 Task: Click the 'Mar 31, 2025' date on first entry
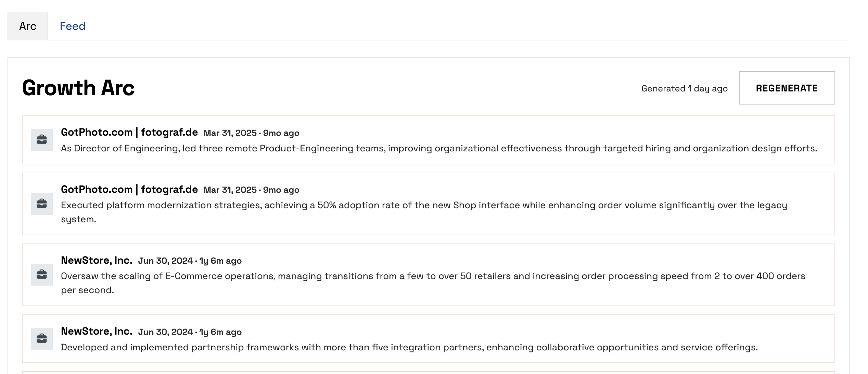(229, 133)
